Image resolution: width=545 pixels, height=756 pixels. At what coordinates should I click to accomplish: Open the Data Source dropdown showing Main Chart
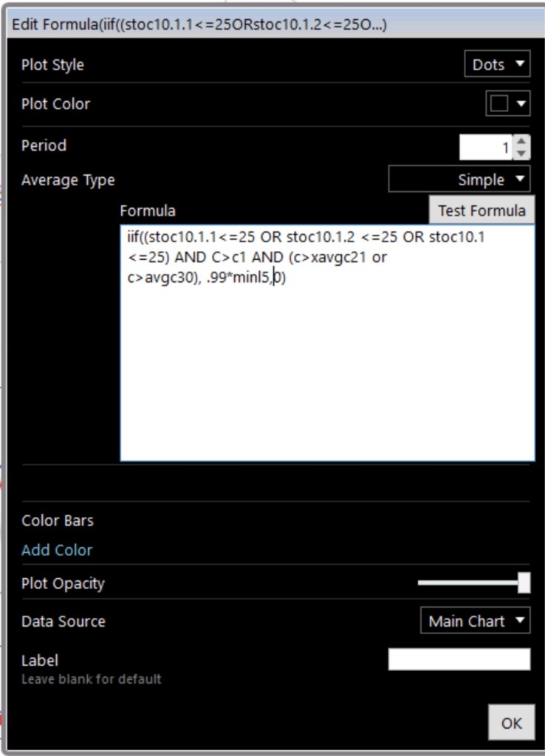pos(476,620)
